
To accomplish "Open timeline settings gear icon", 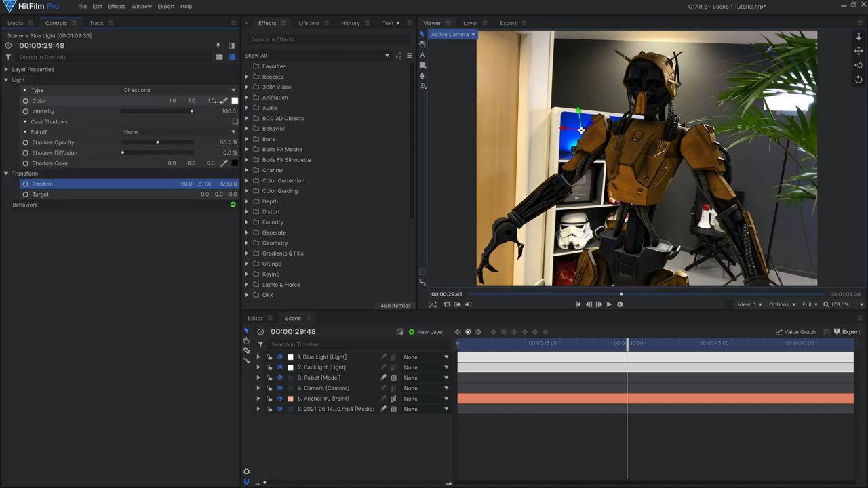I will 246,472.
